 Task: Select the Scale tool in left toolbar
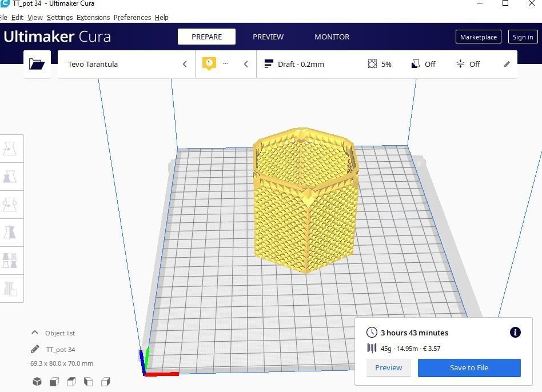coord(10,177)
